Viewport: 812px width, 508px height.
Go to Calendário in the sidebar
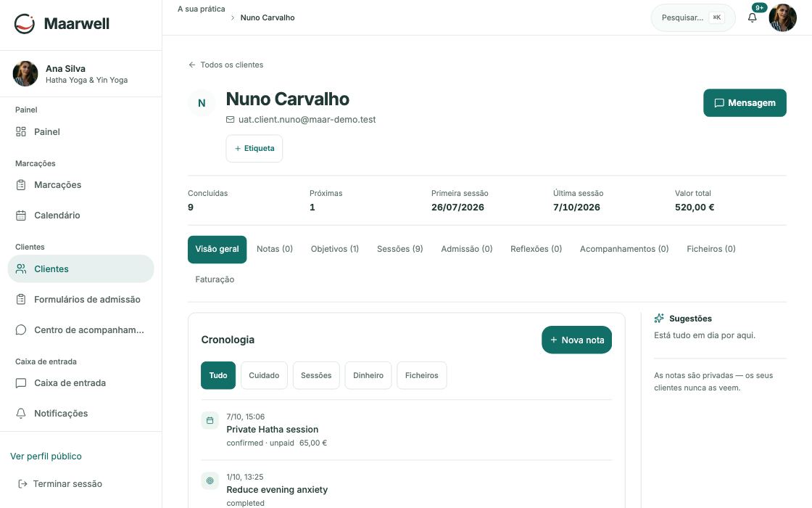80,215
